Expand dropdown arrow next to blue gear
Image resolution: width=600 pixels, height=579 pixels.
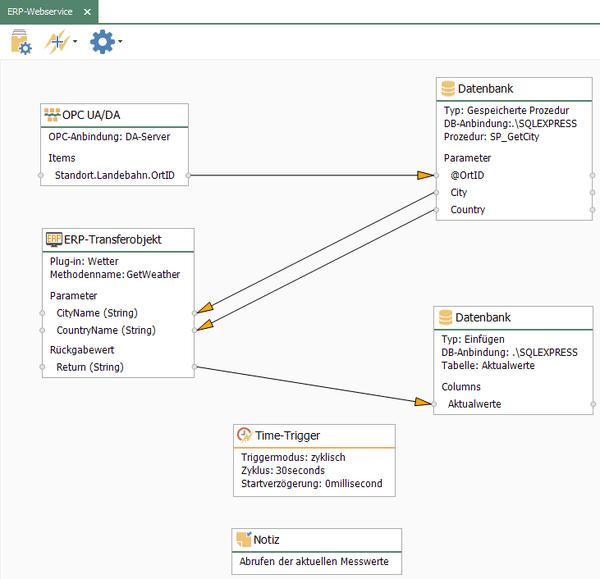click(120, 41)
